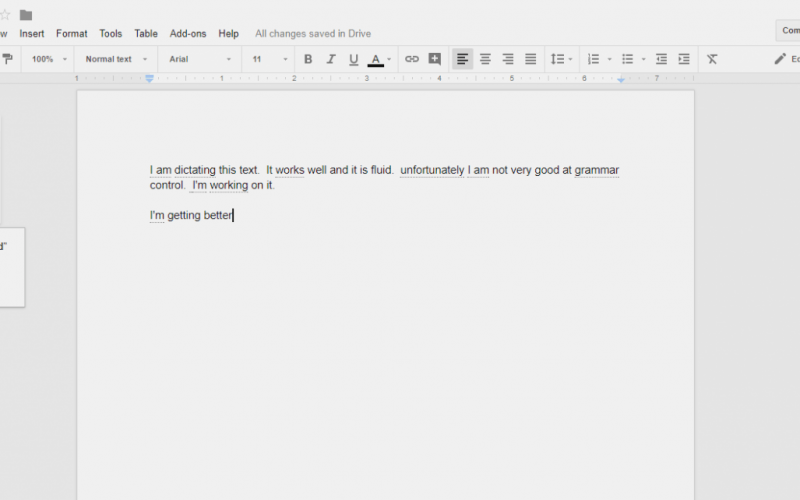Decrease the paragraph indent

pyautogui.click(x=661, y=59)
